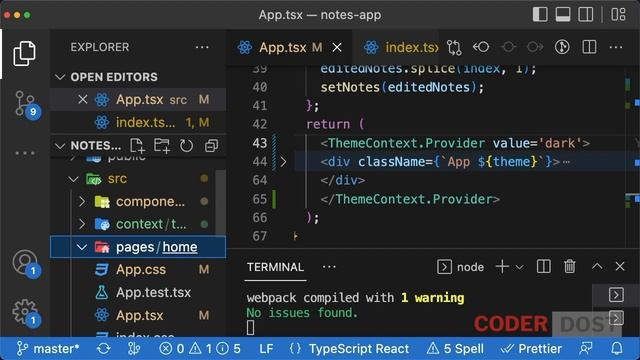Viewport: 640px width, 360px height.
Task: Synchronize changes icon in status bar
Action: (x=103, y=349)
